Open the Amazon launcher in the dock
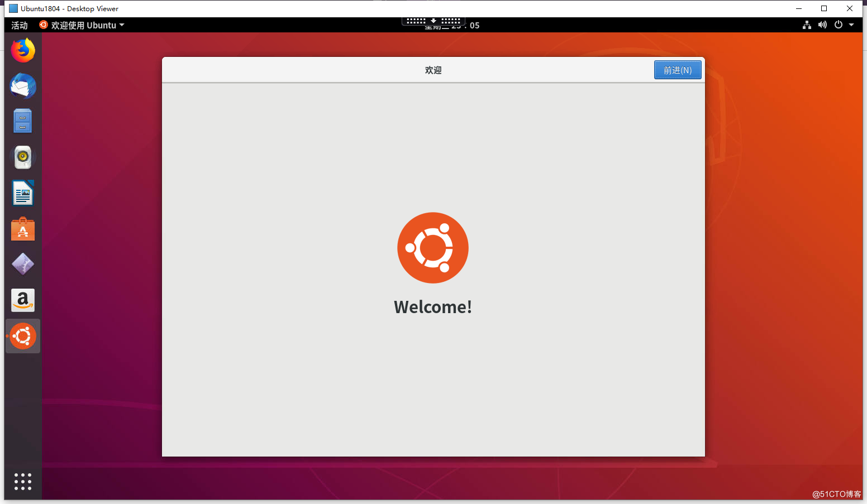 [23, 300]
